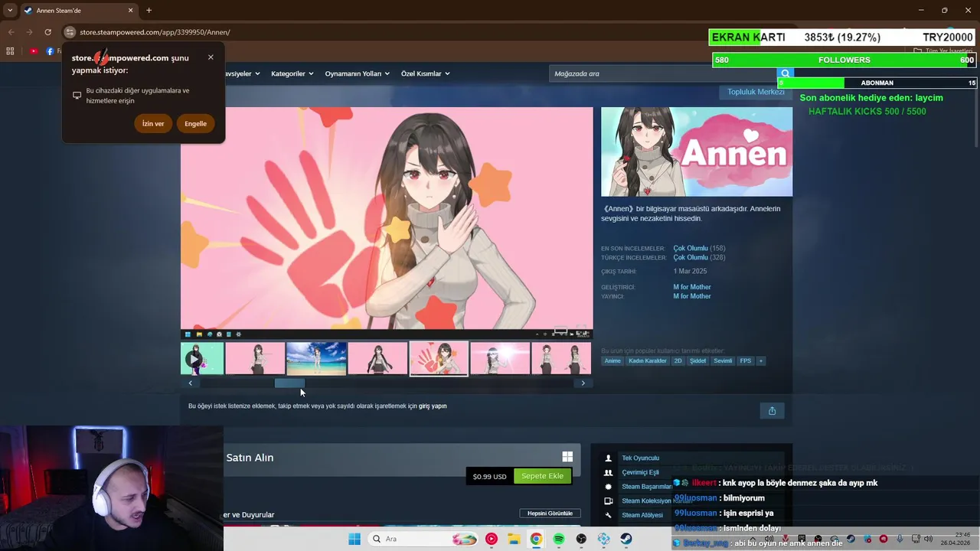
Task: Open Spotify from the taskbar
Action: pos(559,539)
